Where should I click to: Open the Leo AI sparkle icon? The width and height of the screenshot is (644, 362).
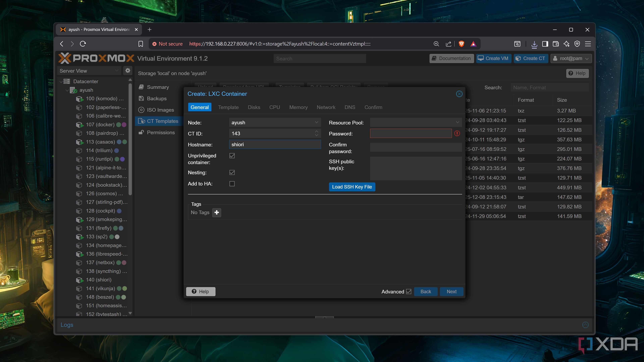coord(566,44)
